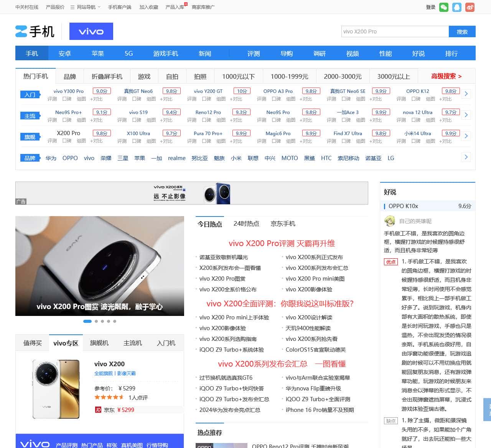Add Magic6 Pro to comparison
Screen dimensions: 491x448
point(306,141)
